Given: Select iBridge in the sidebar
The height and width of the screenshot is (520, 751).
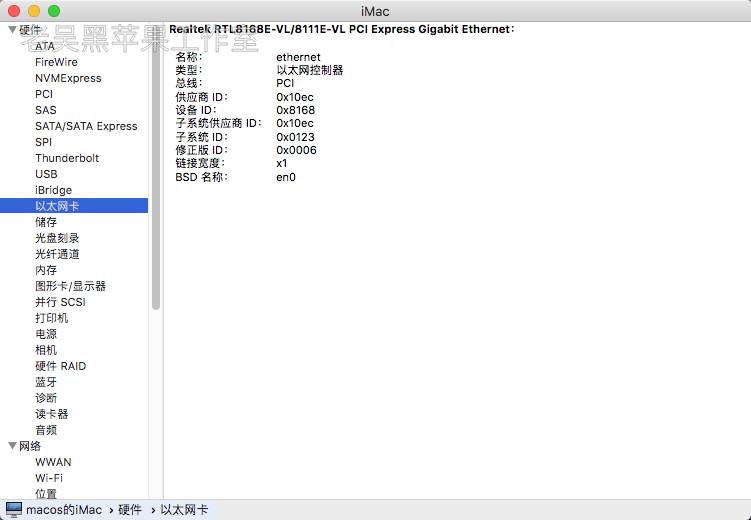Looking at the screenshot, I should [53, 190].
